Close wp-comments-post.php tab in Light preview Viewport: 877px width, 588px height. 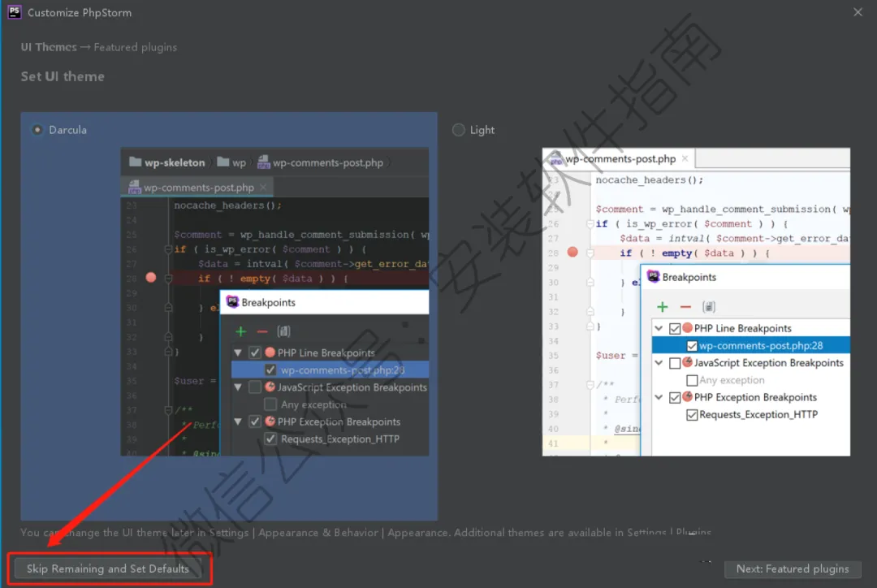point(685,159)
